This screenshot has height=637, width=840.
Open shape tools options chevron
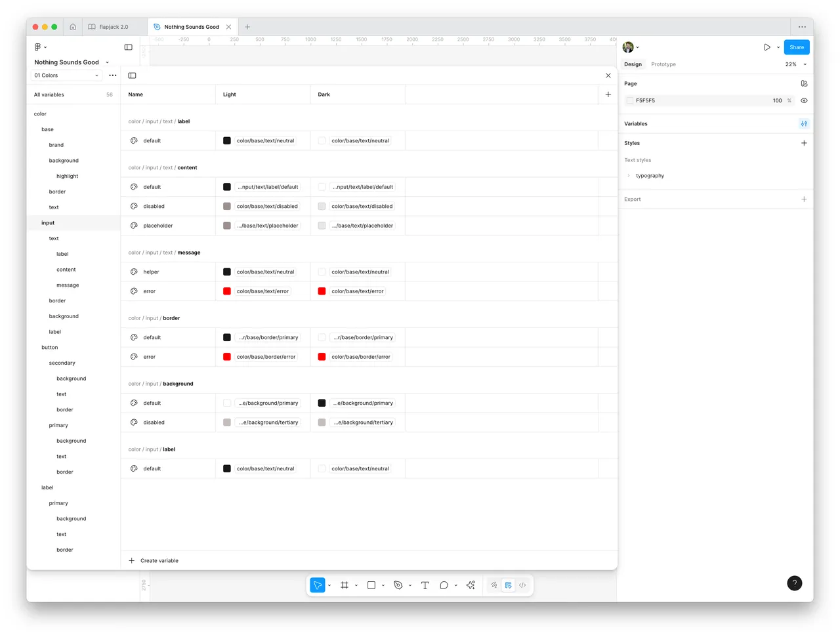coord(383,585)
